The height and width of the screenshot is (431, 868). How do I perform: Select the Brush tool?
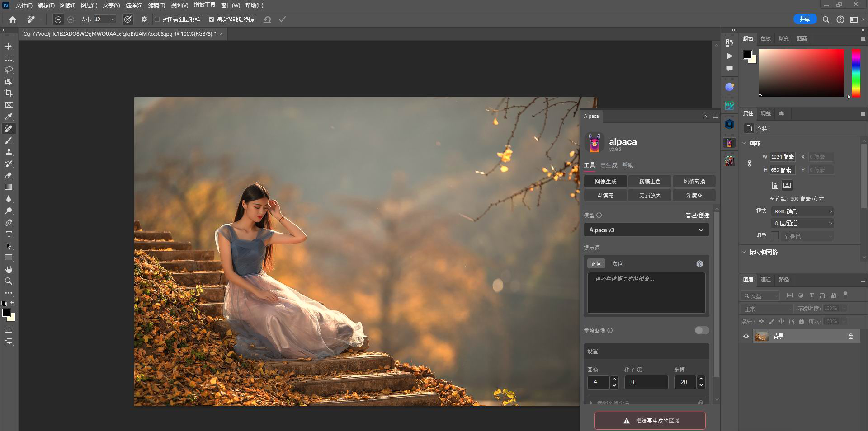click(x=9, y=141)
